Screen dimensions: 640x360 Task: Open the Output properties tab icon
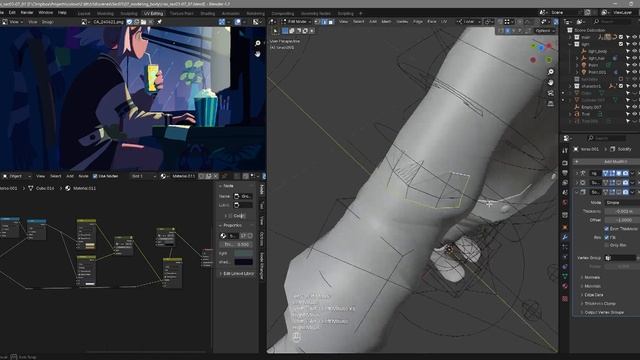click(565, 173)
